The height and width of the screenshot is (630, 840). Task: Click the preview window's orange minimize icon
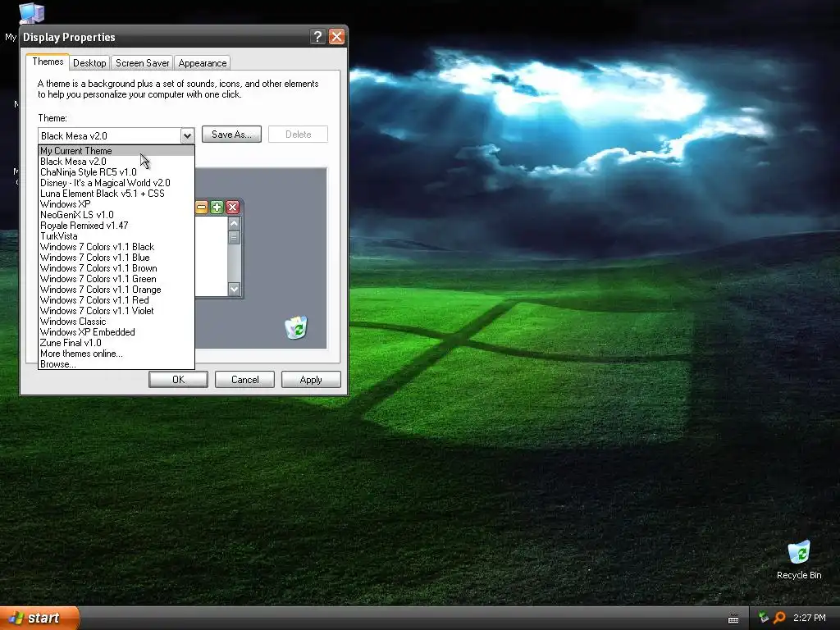point(202,208)
